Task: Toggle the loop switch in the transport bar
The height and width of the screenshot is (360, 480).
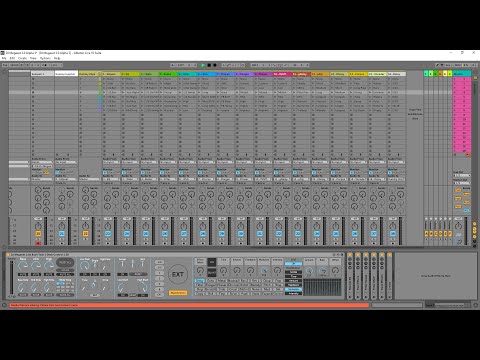Action: point(280,65)
